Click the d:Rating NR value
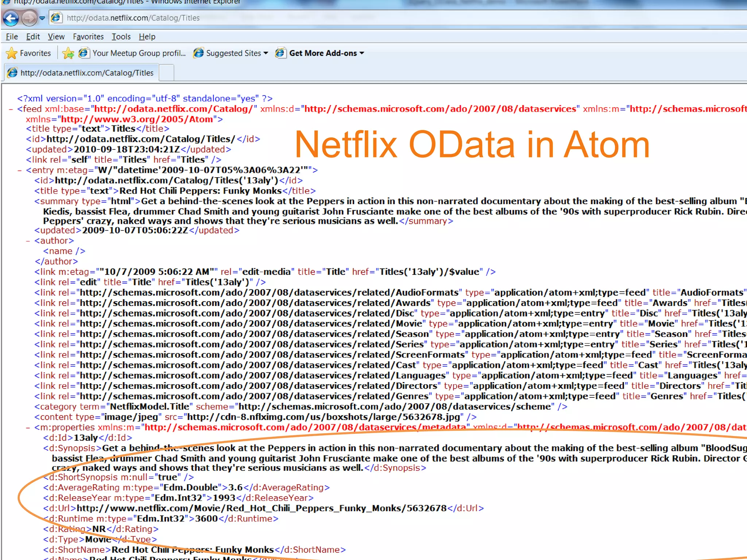 click(99, 529)
